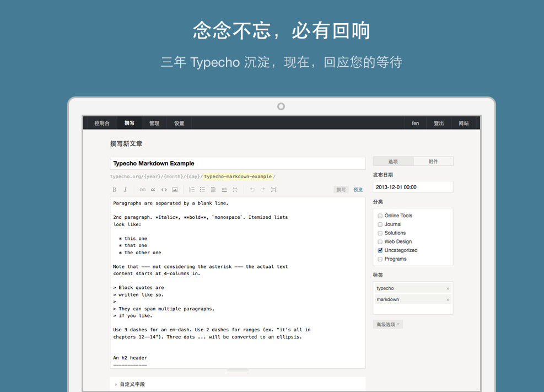Switch to 选项 options tab
This screenshot has height=392, width=544.
[x=393, y=162]
